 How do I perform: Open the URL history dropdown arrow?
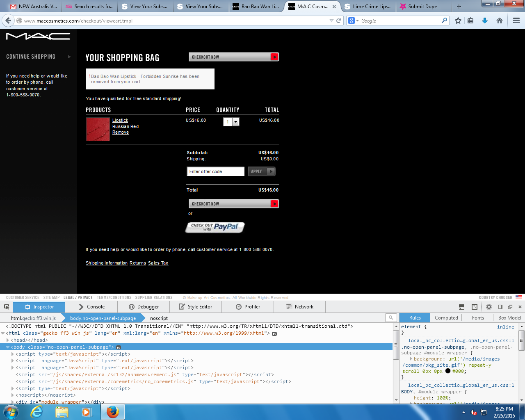(x=331, y=21)
